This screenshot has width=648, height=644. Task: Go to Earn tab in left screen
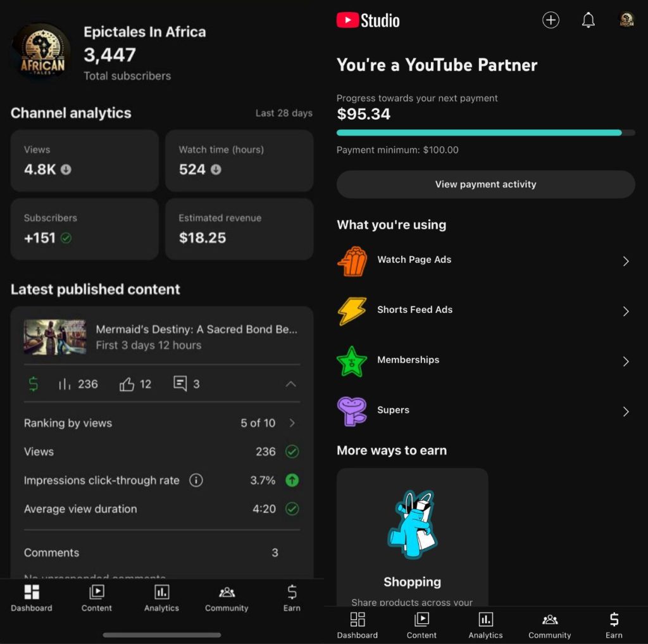click(x=292, y=598)
